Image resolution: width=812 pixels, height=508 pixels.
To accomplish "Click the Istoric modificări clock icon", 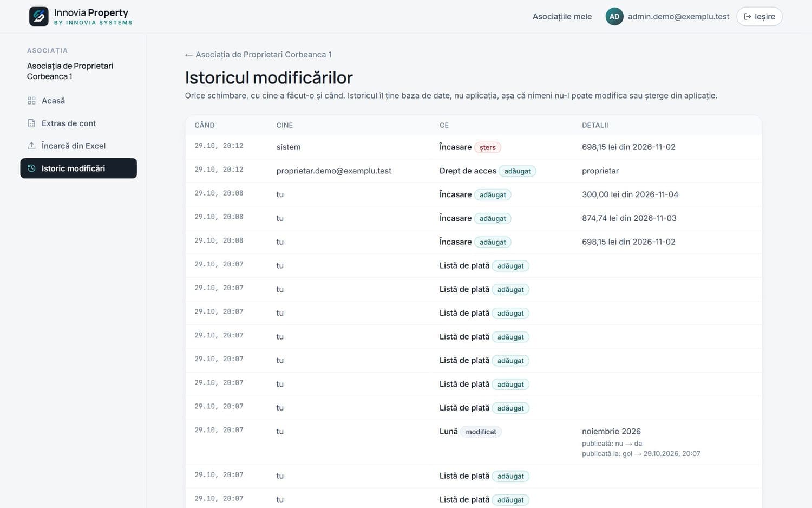I will (31, 168).
